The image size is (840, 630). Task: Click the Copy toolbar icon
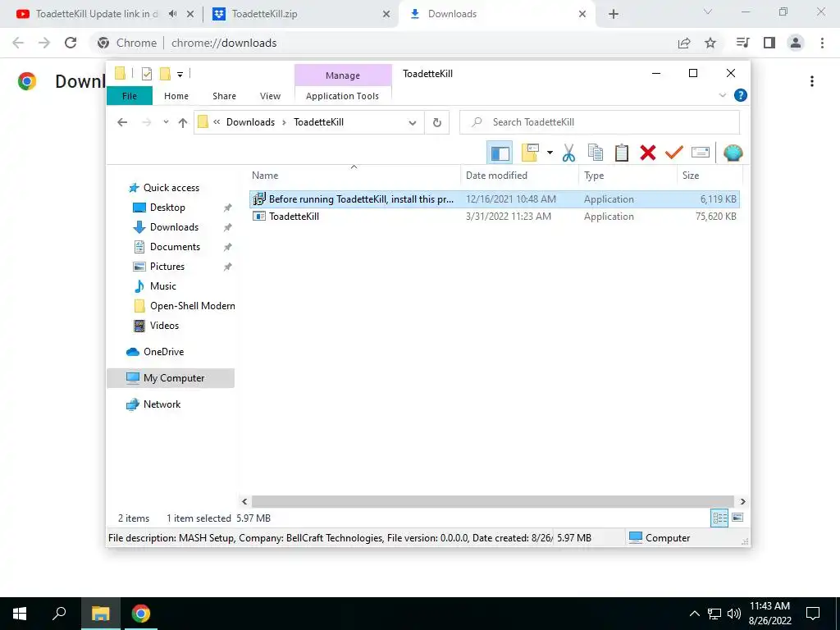[596, 153]
